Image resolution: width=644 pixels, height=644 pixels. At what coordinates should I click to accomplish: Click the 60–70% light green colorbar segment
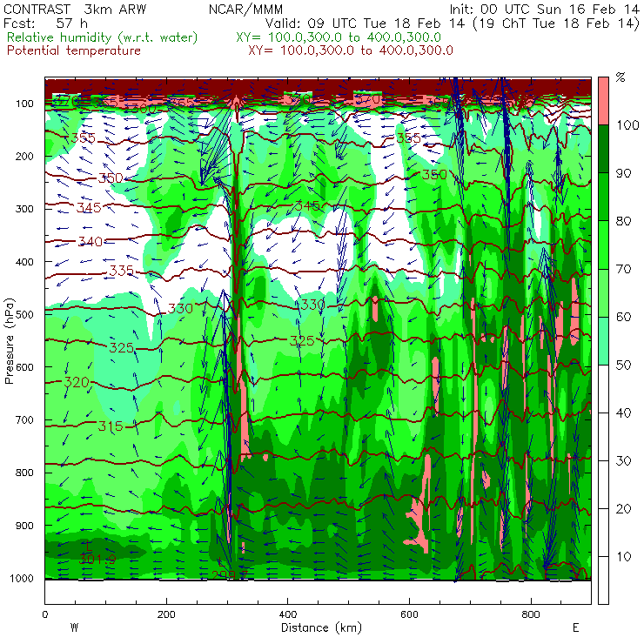point(603,292)
